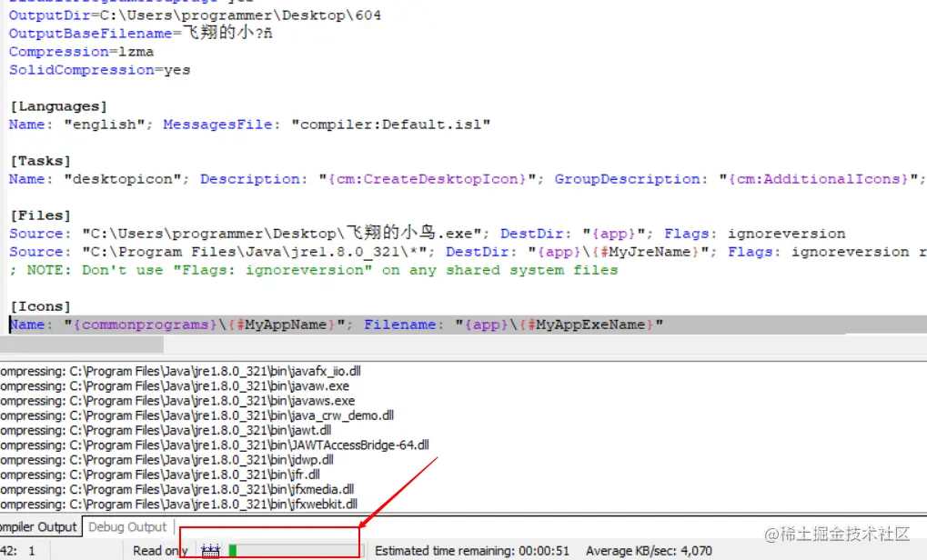
Task: Click the [Icons] section header
Action: [x=40, y=306]
